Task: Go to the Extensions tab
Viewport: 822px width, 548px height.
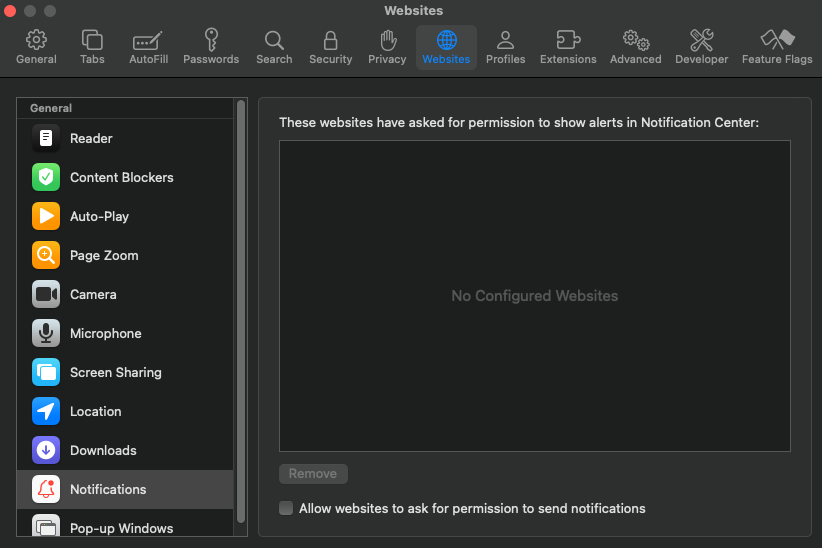Action: pos(568,46)
